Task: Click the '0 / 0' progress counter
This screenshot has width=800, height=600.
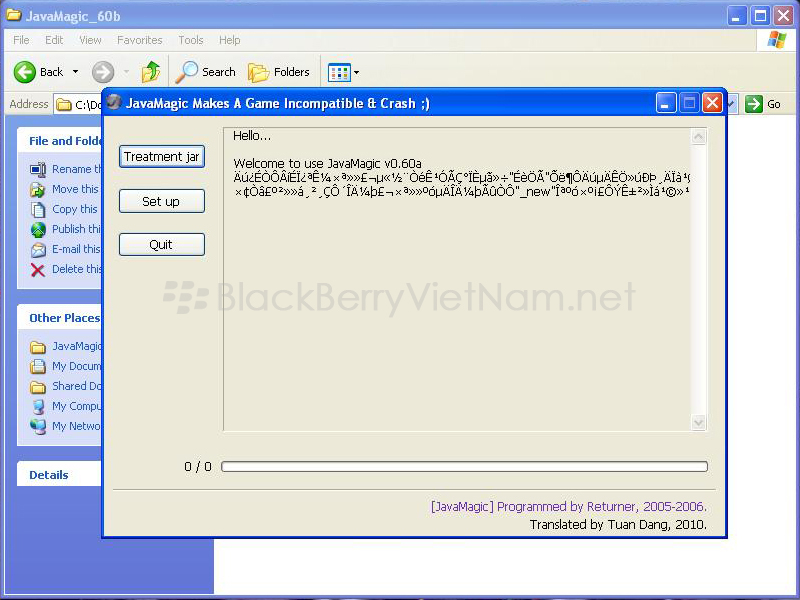Action: pyautogui.click(x=198, y=466)
